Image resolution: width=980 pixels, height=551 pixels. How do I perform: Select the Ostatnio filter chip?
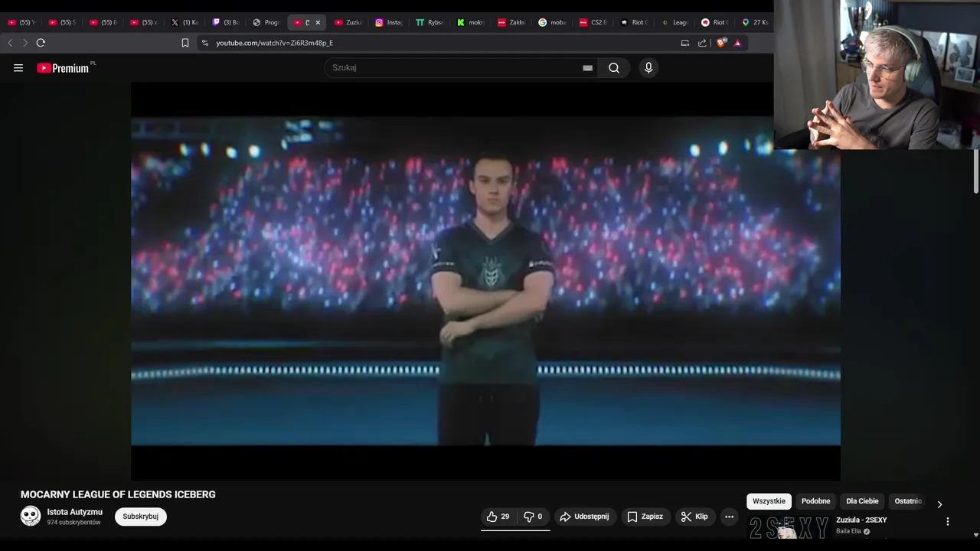click(908, 501)
